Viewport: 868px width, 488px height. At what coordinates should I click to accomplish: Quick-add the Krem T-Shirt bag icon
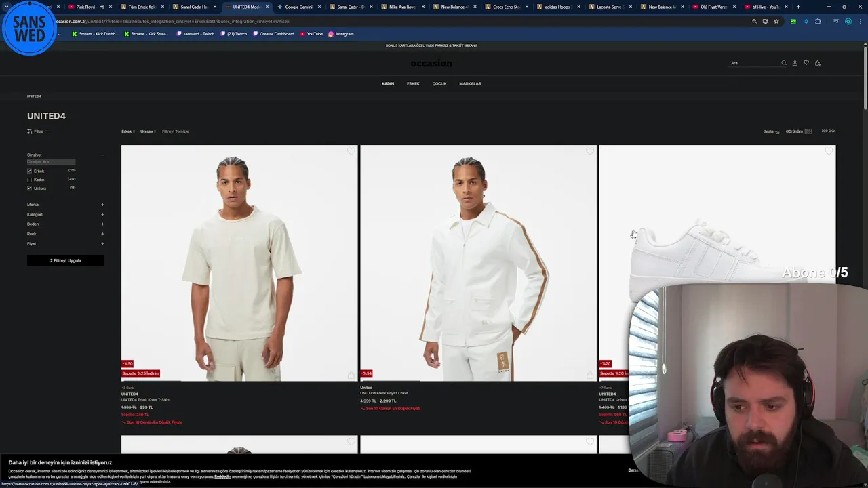(351, 375)
